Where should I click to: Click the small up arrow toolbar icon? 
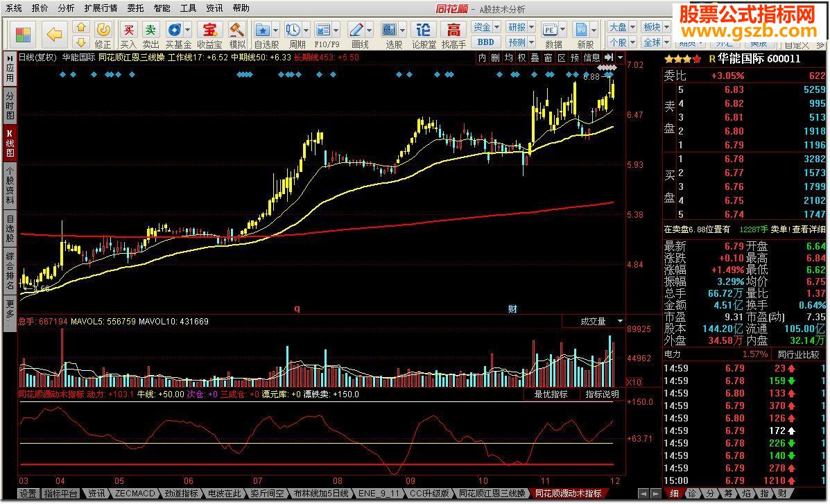pyautogui.click(x=80, y=26)
